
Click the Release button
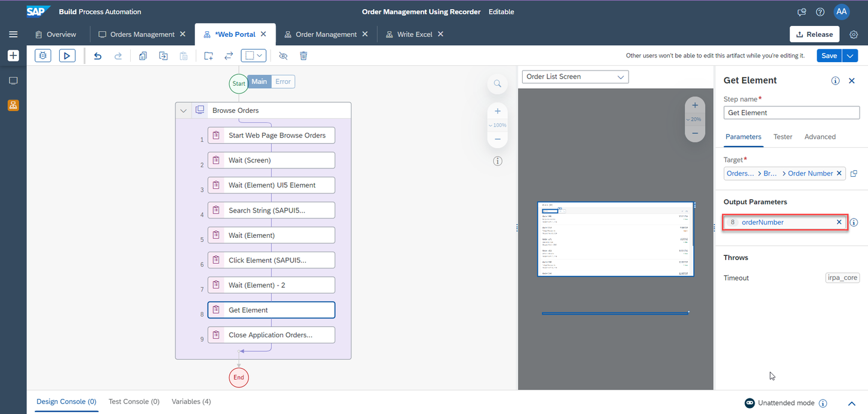click(814, 34)
